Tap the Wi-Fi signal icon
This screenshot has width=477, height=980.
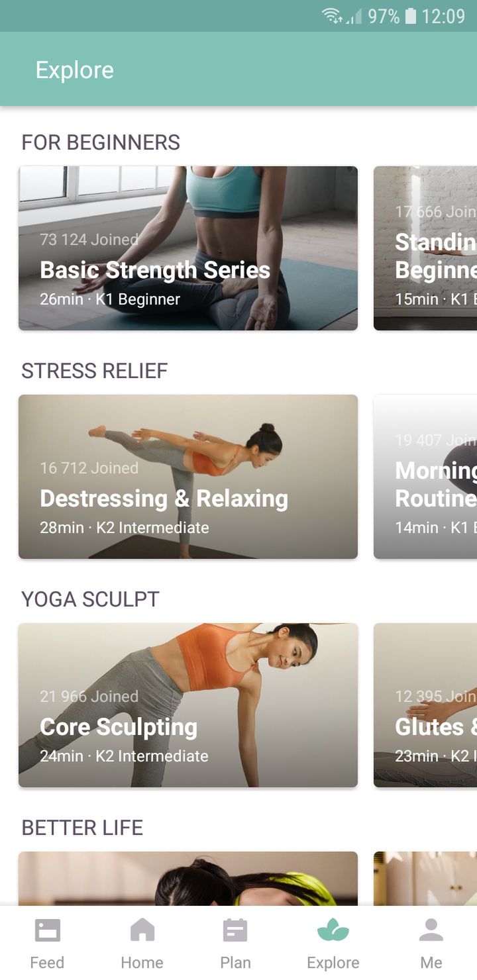pos(333,16)
